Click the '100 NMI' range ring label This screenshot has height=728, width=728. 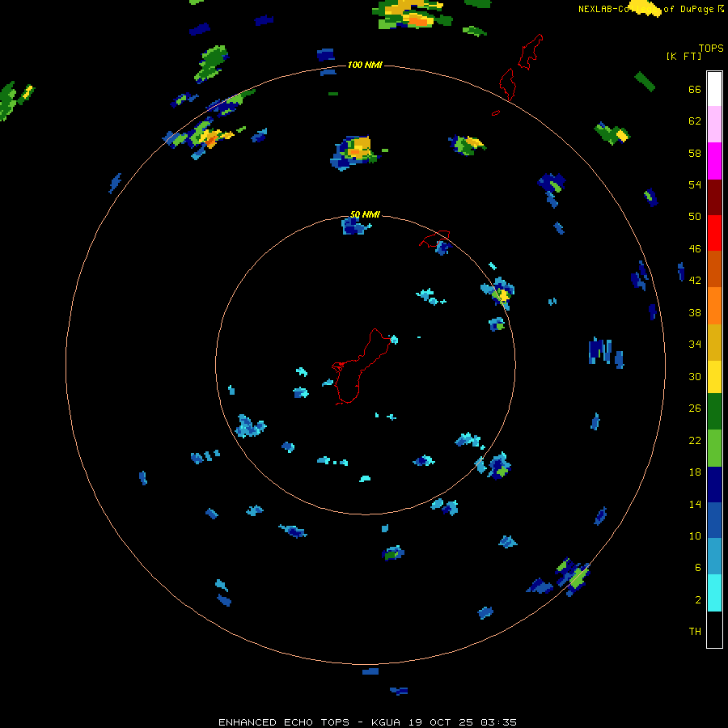click(365, 65)
